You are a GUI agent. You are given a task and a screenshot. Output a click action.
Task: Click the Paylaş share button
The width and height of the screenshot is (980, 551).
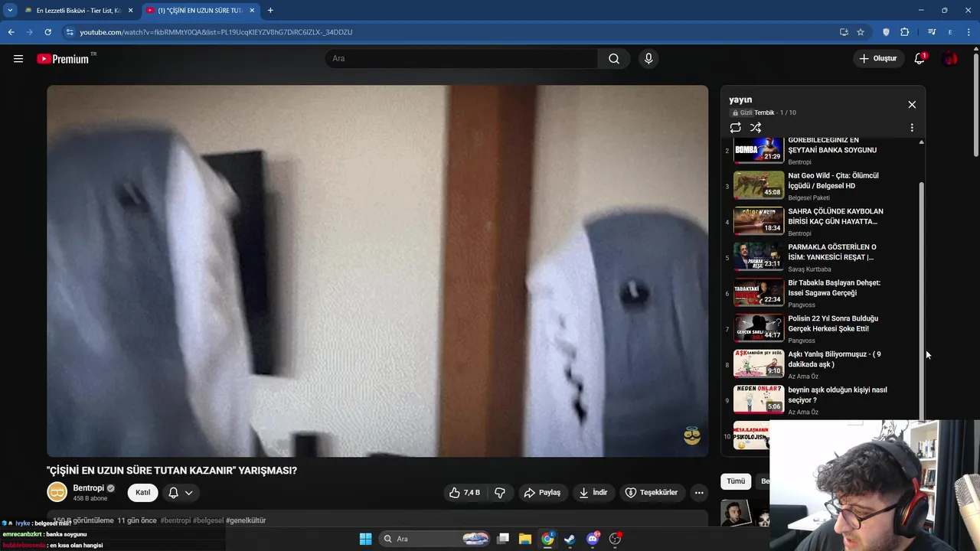(x=542, y=493)
